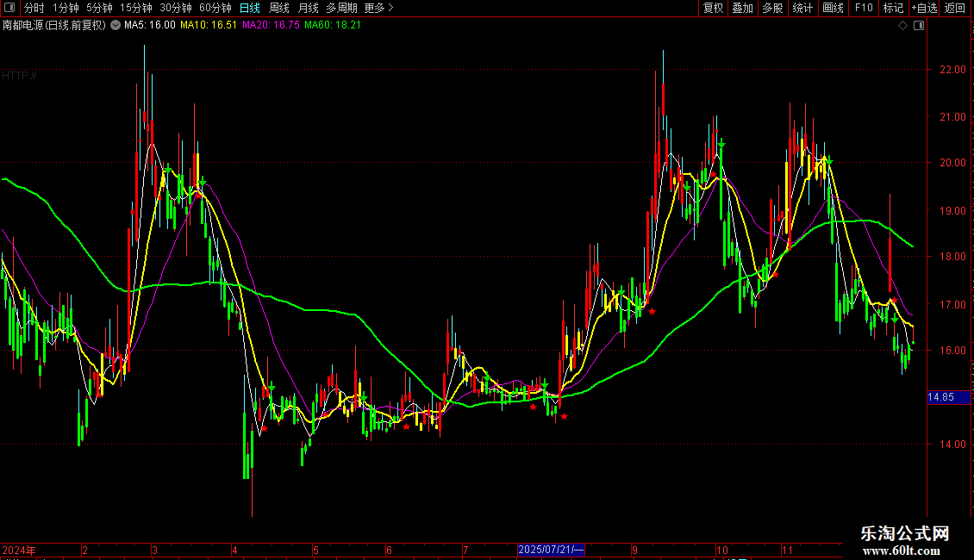Expand the indicator dropdown beside 南都电源

click(116, 26)
